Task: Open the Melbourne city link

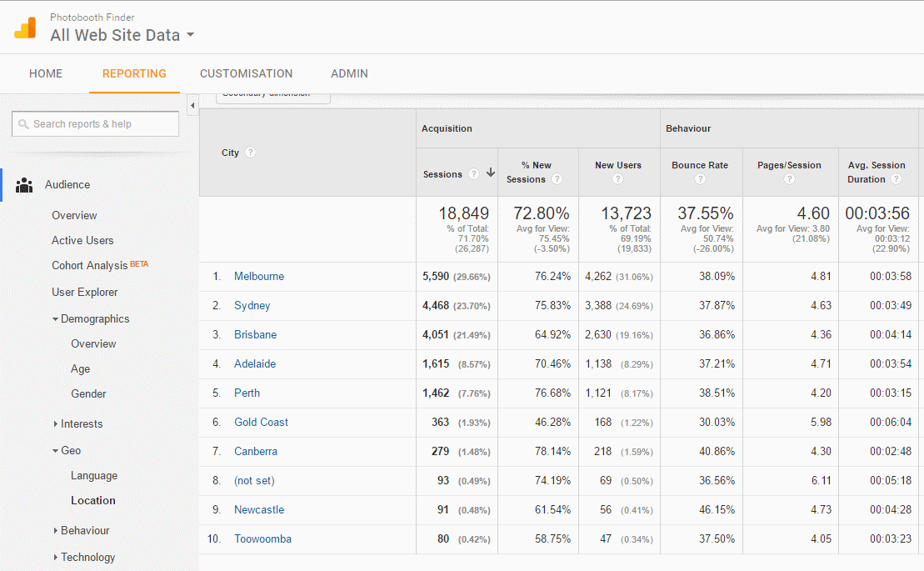Action: [x=259, y=277]
